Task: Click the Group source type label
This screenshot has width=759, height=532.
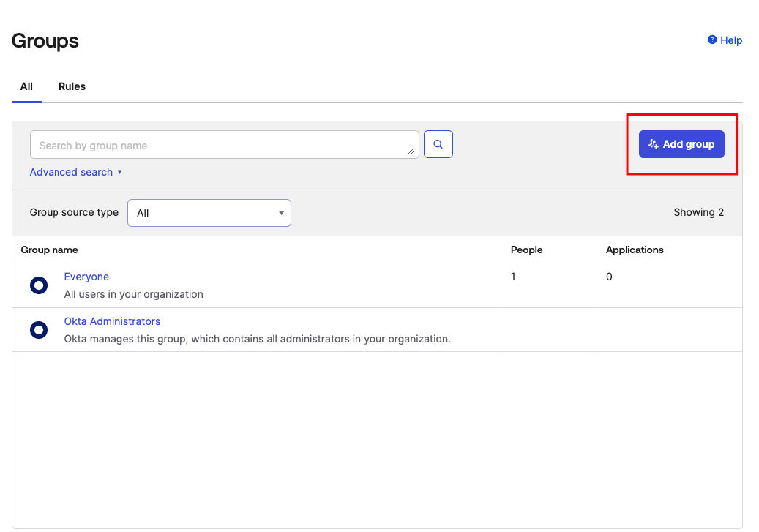Action: point(74,212)
